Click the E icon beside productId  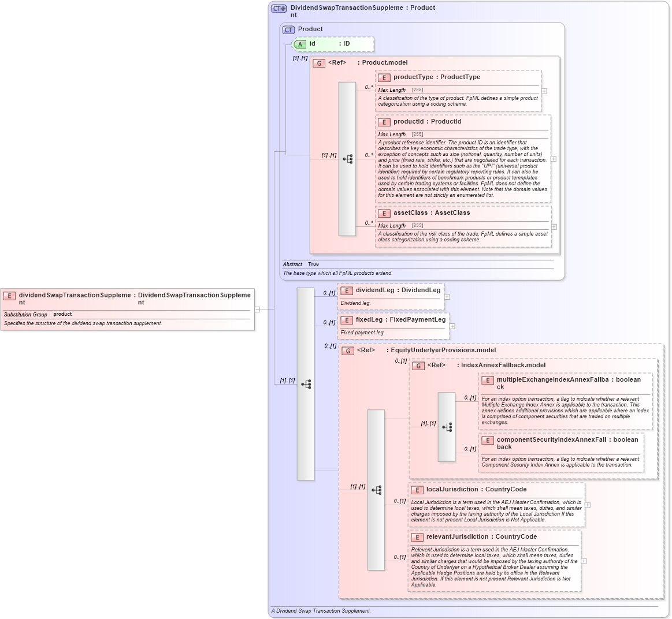coord(384,122)
